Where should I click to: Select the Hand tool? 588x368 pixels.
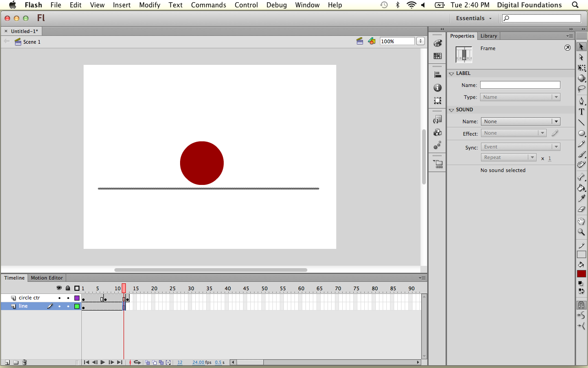tap(581, 221)
